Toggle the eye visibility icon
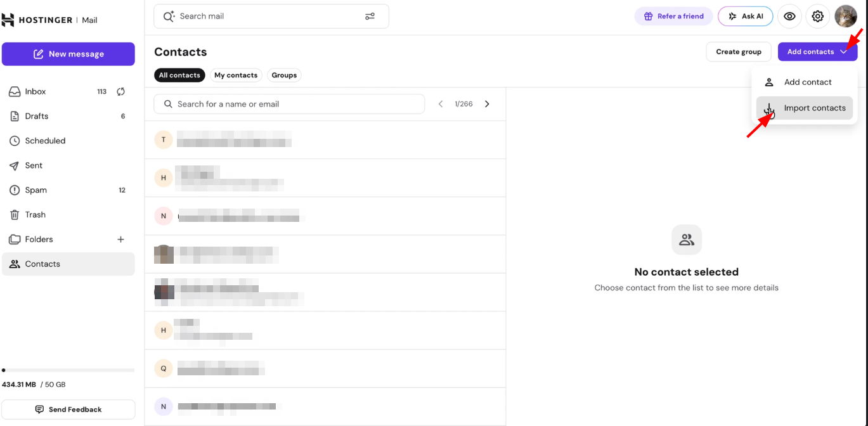Image resolution: width=868 pixels, height=426 pixels. coord(789,16)
